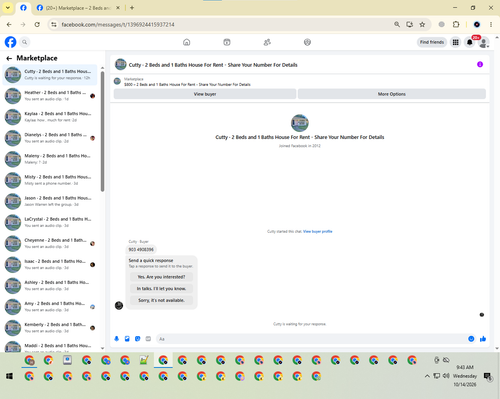Click the View buyer button

pos(205,94)
